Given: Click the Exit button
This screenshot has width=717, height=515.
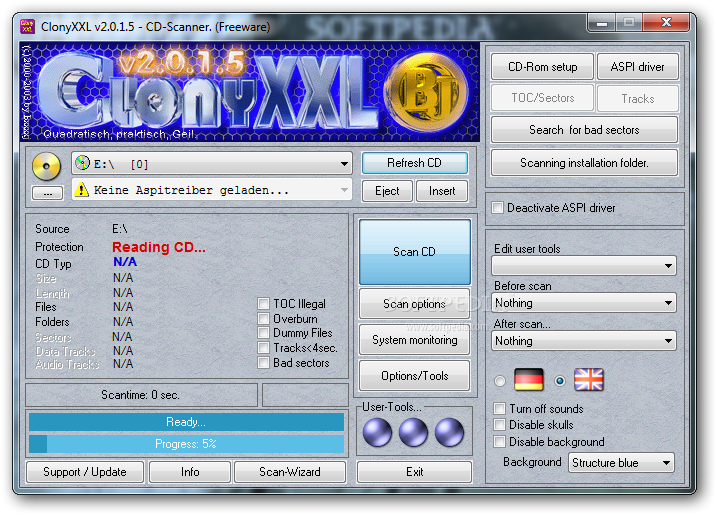Looking at the screenshot, I should [414, 472].
